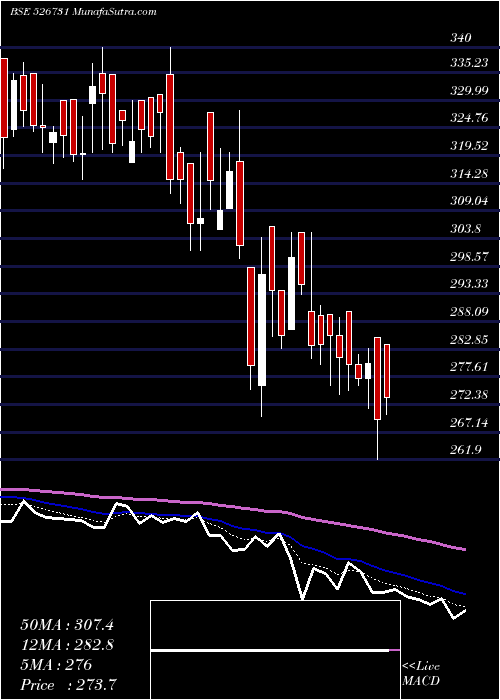Image resolution: width=500 pixels, height=700 pixels.
Task: Click the 293.33 price axis label
Action: click(x=469, y=284)
